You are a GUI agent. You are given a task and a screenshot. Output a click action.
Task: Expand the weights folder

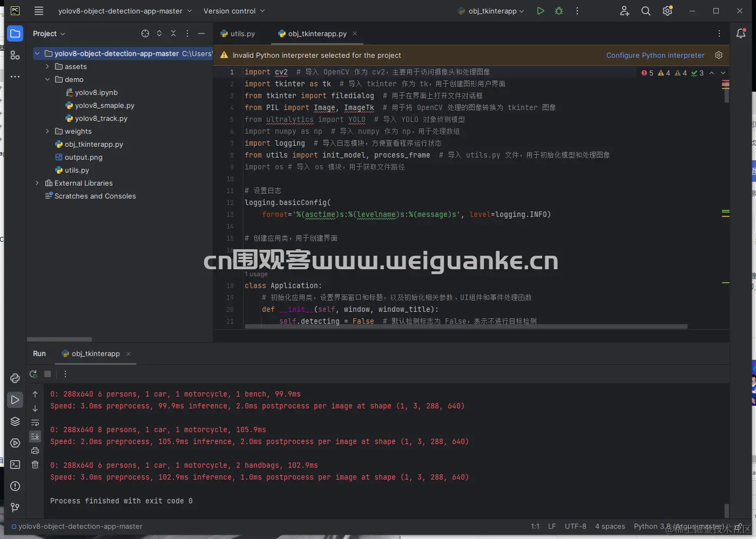48,131
